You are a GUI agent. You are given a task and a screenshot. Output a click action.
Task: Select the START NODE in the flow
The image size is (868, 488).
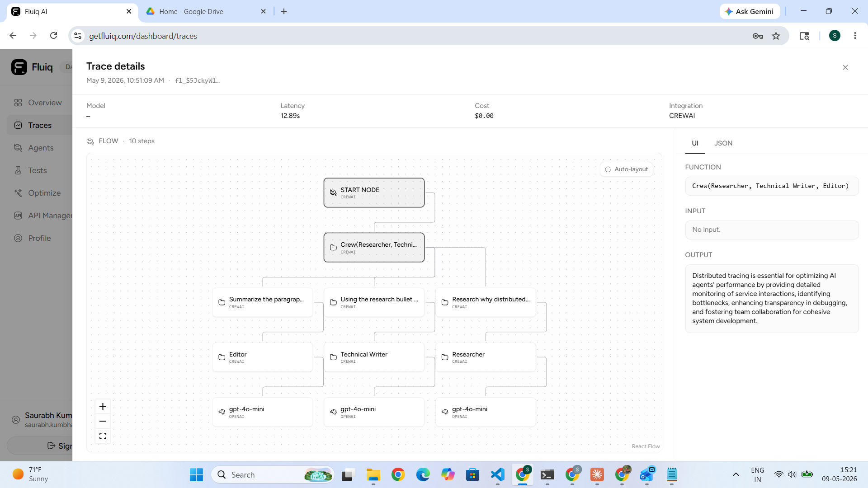click(x=374, y=193)
